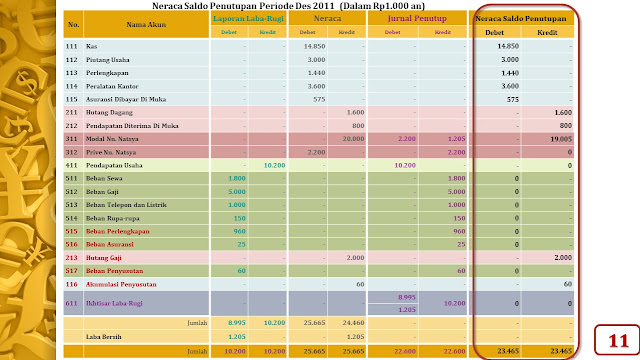The image size is (640, 360).
Task: Click account number '111'
Action: [x=71, y=47]
